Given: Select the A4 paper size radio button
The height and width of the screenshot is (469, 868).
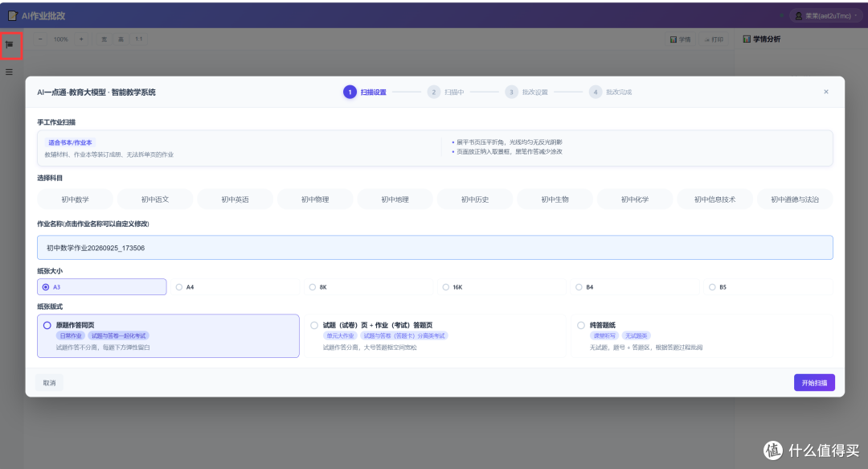Looking at the screenshot, I should coord(178,287).
